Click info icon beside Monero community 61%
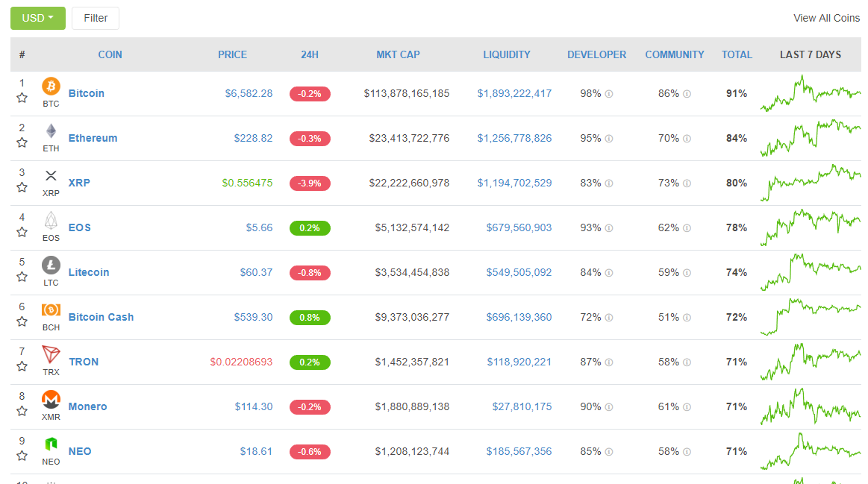This screenshot has width=868, height=484. coord(687,407)
